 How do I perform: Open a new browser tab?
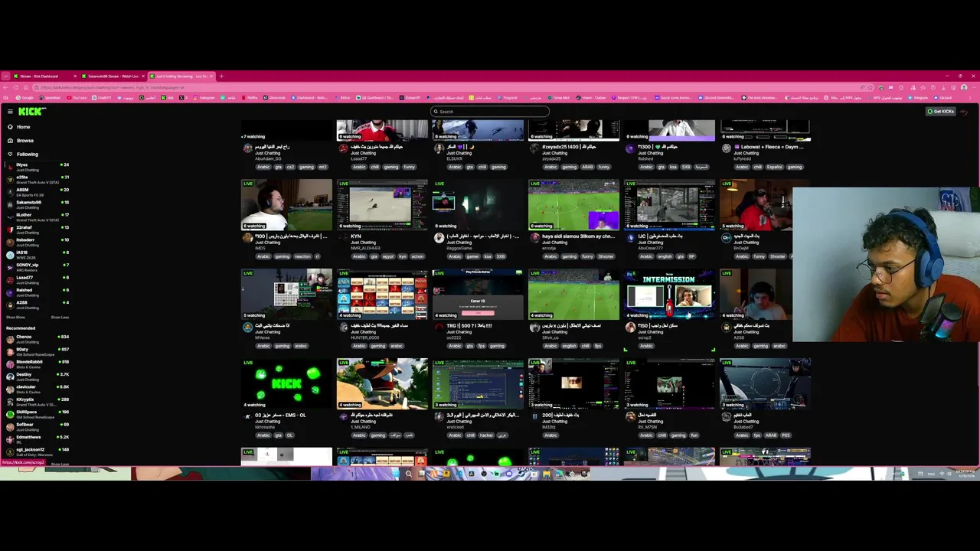[221, 77]
